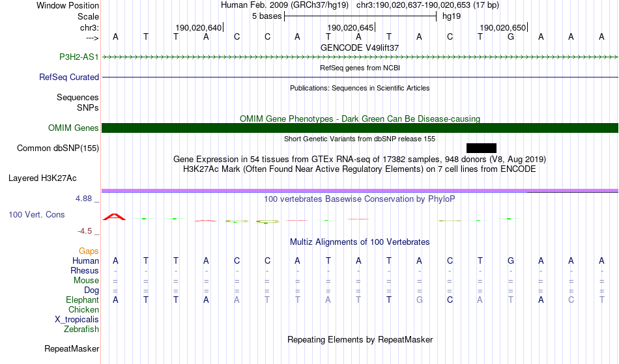Click the 5 bases scale bar

coord(360,16)
